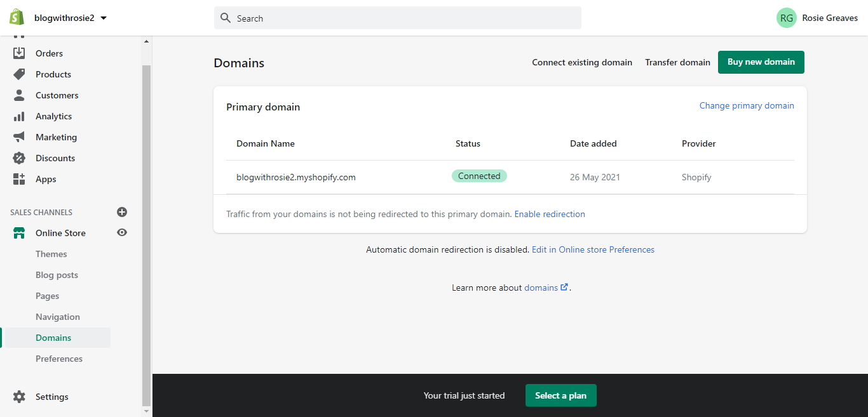The width and height of the screenshot is (868, 417).
Task: Click blogwithrosie2.myshopify.com domain name
Action: coord(296,177)
